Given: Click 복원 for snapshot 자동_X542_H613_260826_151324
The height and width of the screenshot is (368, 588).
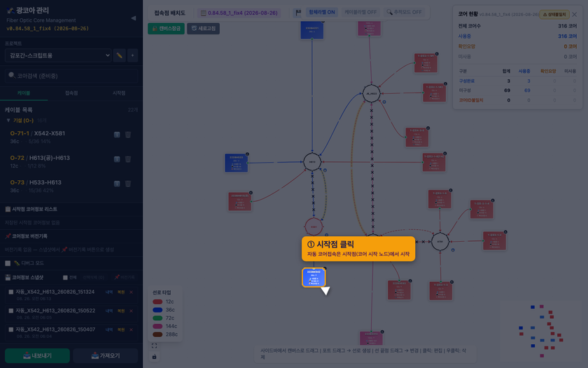Looking at the screenshot, I should tap(121, 292).
